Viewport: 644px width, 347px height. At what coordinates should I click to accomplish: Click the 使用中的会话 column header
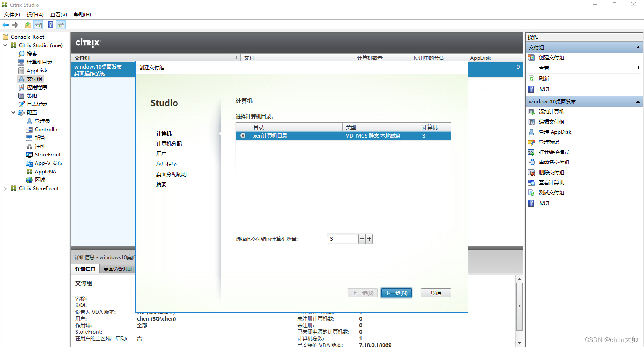click(x=438, y=58)
